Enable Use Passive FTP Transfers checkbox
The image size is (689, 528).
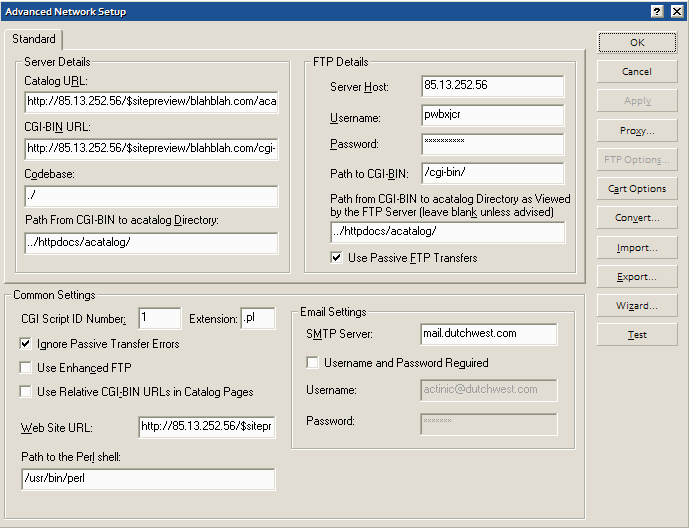338,258
